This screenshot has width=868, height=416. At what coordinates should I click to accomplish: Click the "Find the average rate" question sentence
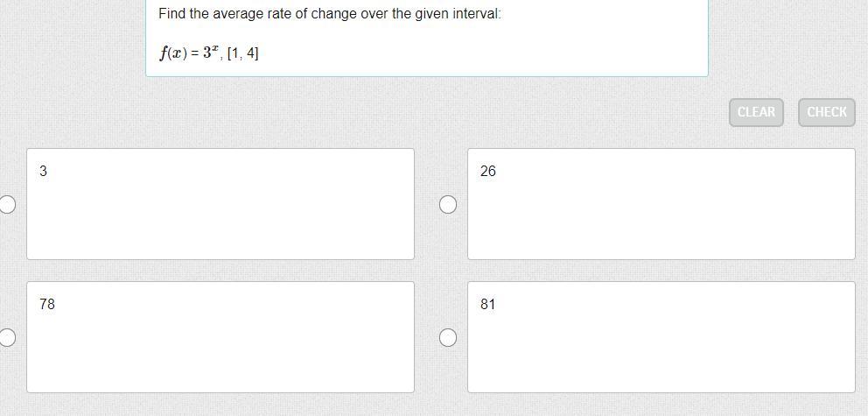[x=329, y=14]
